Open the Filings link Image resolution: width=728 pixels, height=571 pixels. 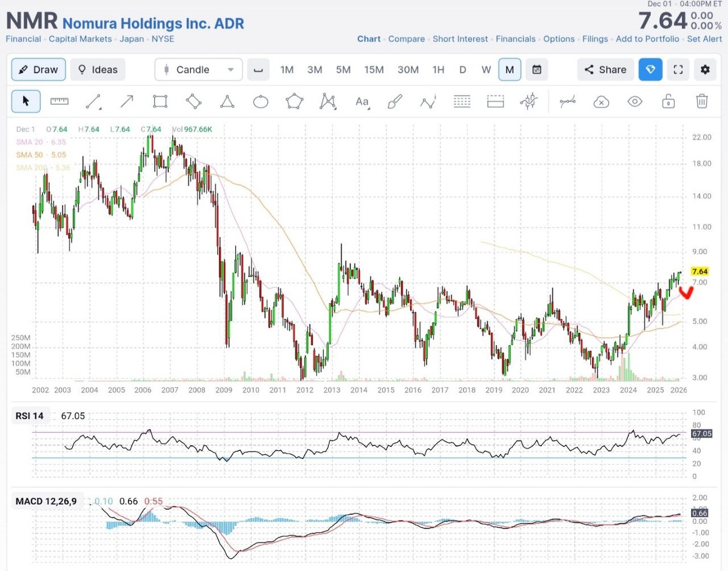pos(595,39)
